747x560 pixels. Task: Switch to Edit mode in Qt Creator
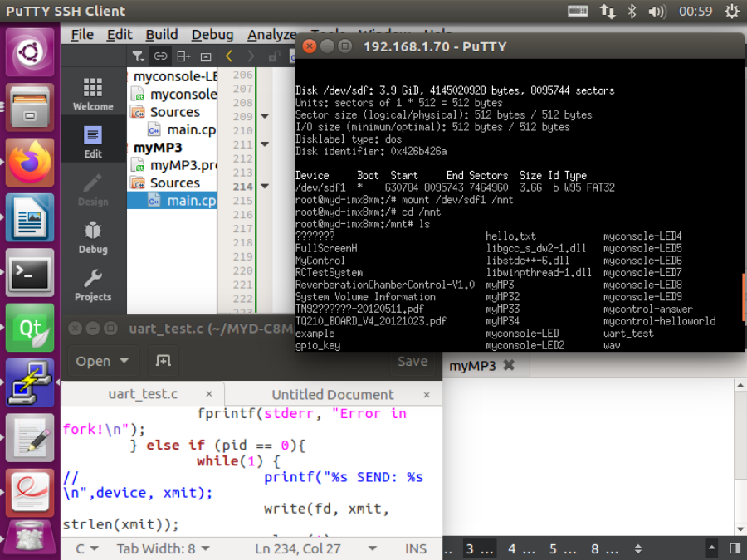[x=93, y=142]
